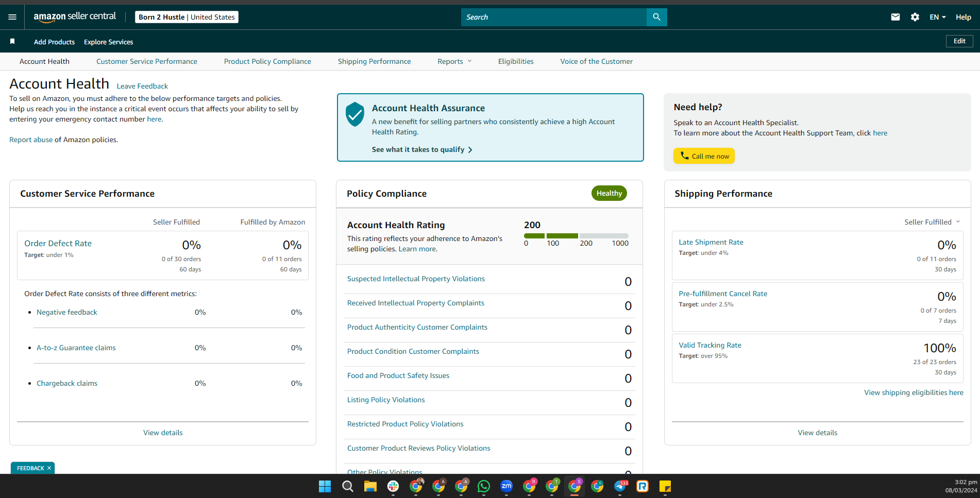Click the bookmark flag icon

point(12,41)
